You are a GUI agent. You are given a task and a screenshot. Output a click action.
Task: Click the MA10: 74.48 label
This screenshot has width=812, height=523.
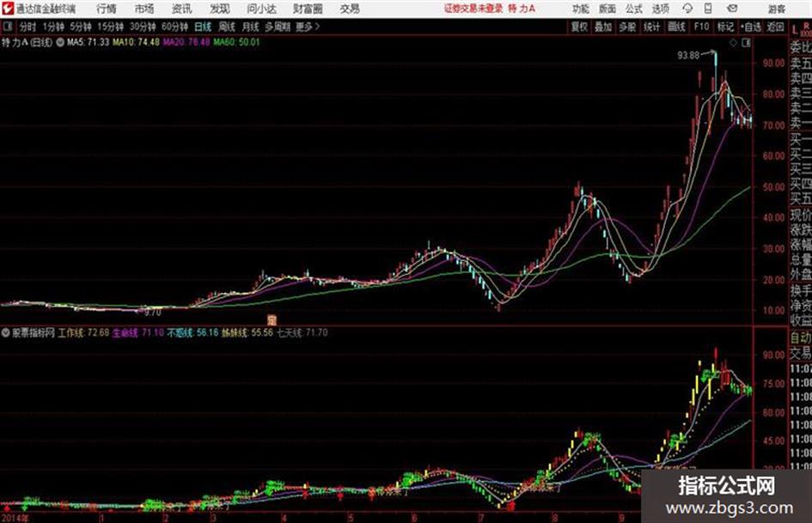(137, 42)
